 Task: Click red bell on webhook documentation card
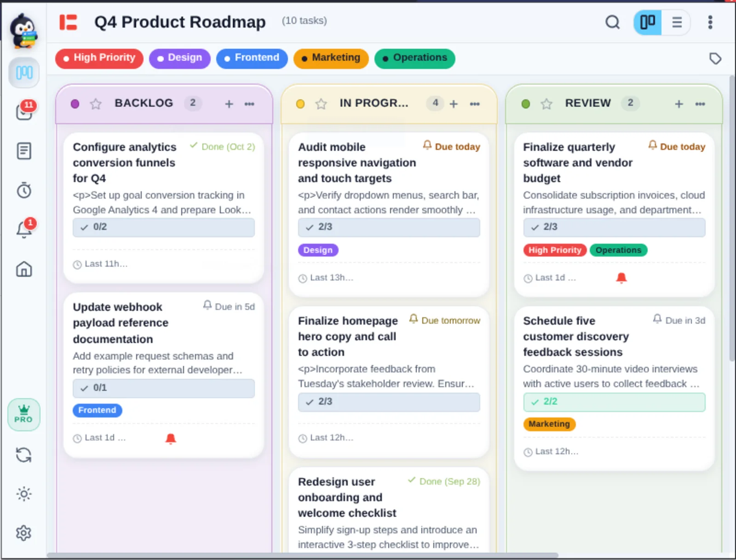pos(171,438)
